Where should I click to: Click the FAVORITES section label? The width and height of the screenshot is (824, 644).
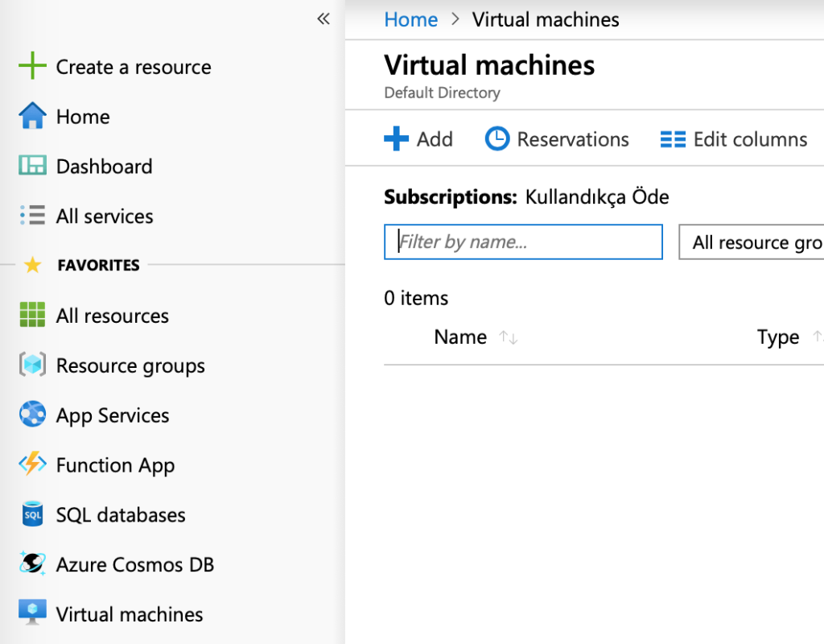tap(99, 265)
